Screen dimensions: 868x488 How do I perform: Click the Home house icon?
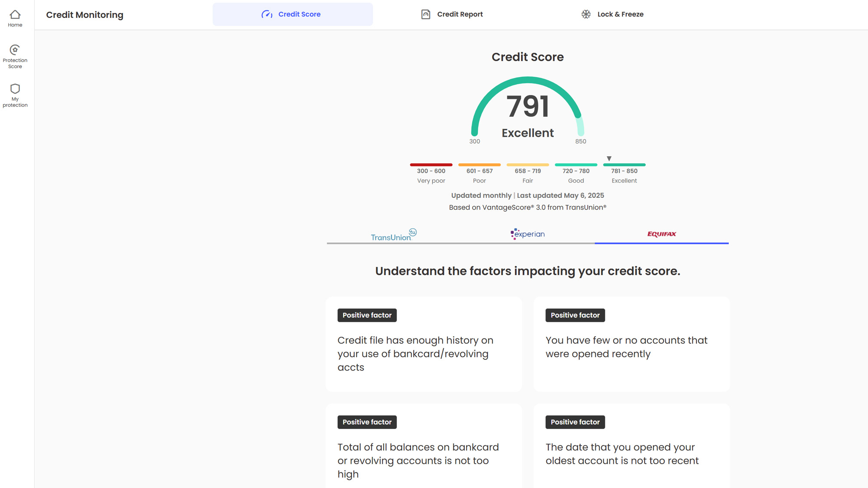click(15, 15)
